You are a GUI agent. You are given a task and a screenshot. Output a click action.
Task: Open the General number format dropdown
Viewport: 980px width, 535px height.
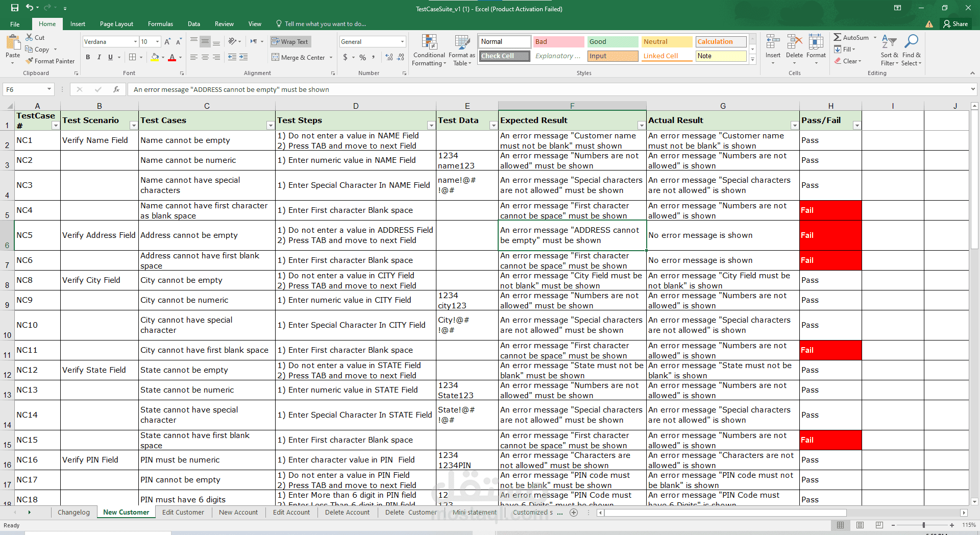[402, 41]
